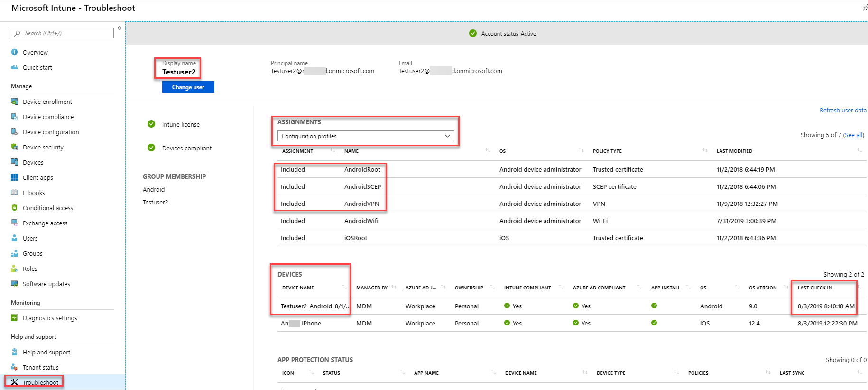Screen dimensions: 868x390
Task: Click the Client apps grid icon
Action: coord(15,177)
